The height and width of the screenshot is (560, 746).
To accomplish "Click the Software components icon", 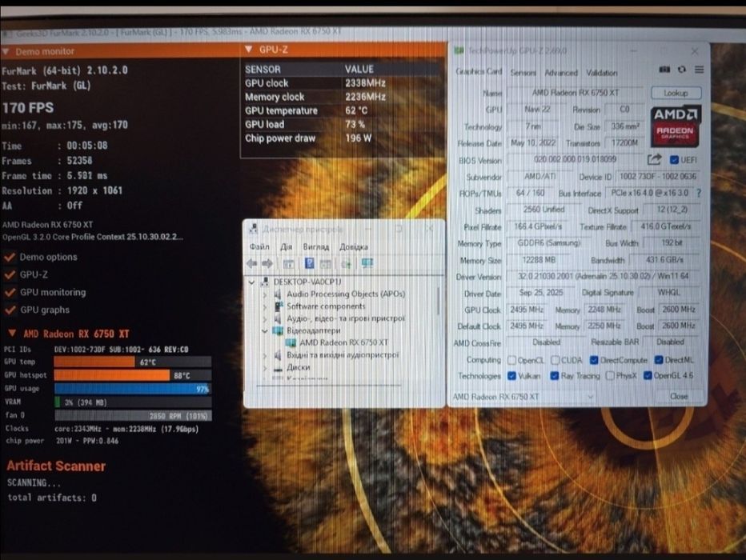I will coord(279,306).
